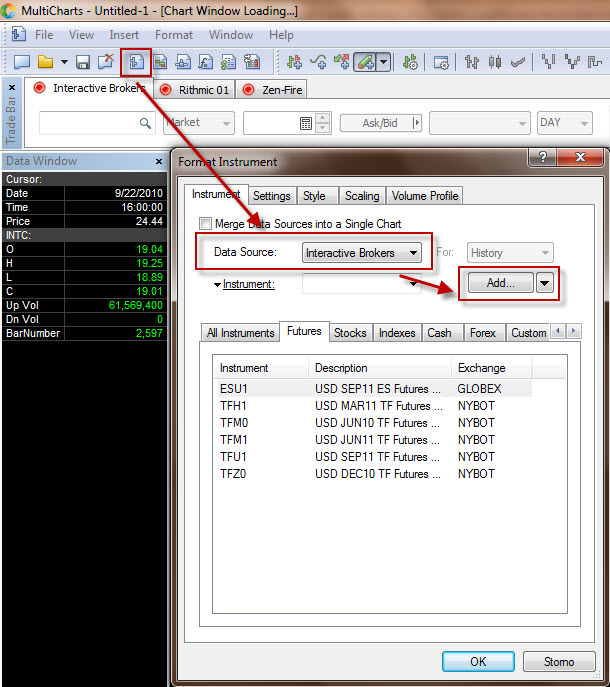Click the magnifier icon in the Trade Bar symbol field
Image resolution: width=610 pixels, height=687 pixels.
pyautogui.click(x=145, y=123)
